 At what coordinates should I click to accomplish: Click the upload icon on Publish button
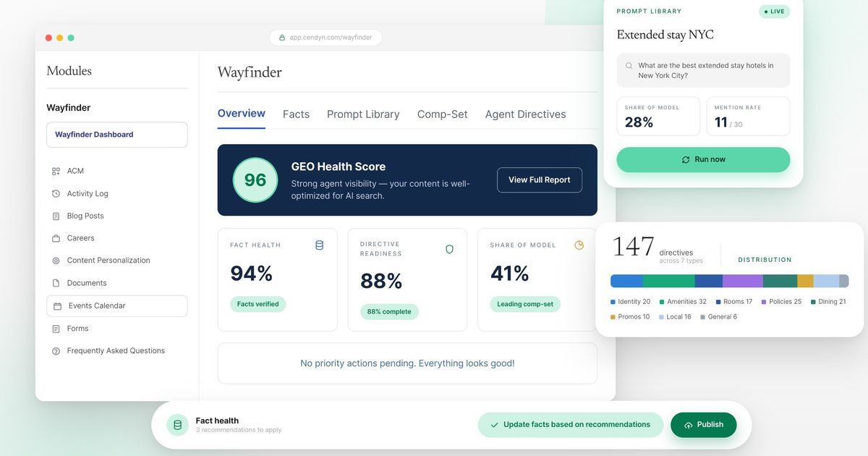click(688, 426)
